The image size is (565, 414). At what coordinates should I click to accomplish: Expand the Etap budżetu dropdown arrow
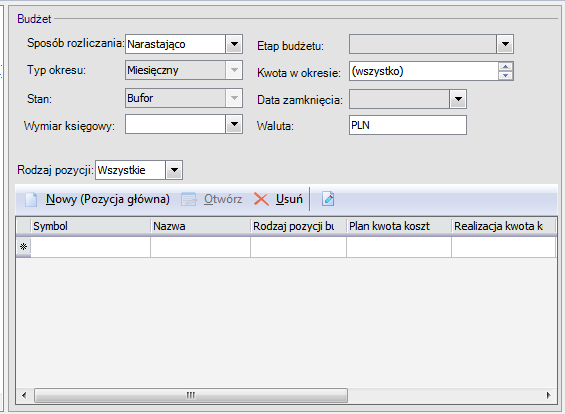coord(505,44)
